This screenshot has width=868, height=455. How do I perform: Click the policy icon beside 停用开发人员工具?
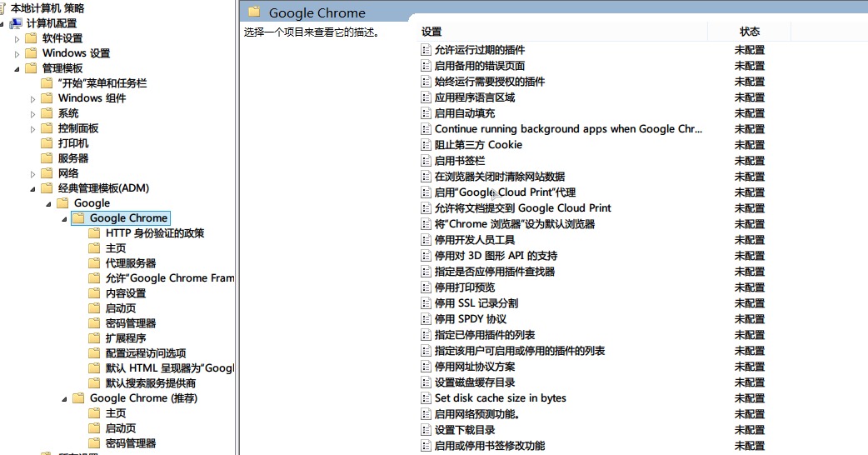click(426, 240)
